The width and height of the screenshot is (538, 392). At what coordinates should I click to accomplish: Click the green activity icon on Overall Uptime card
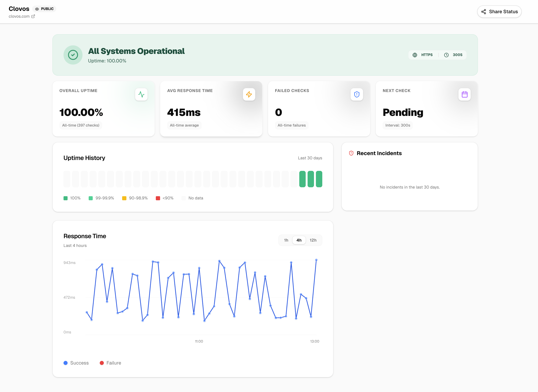point(142,94)
